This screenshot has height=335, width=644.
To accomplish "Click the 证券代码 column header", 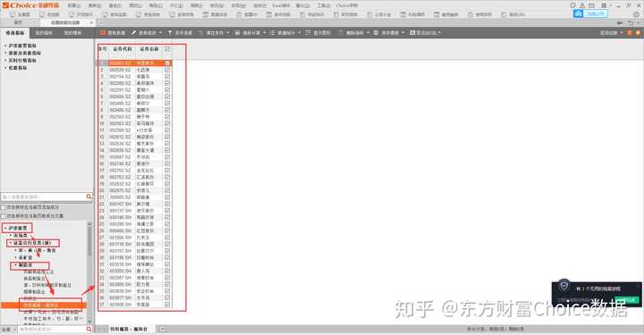I will (x=122, y=49).
